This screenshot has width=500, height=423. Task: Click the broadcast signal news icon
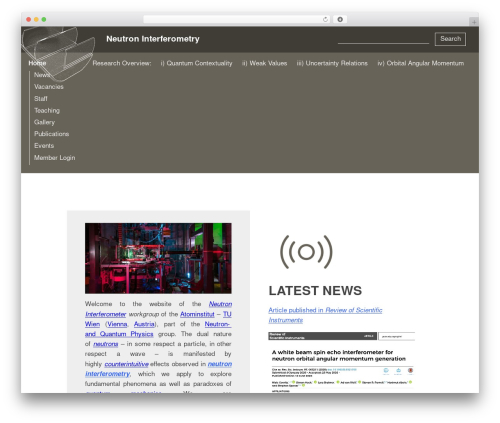306,252
